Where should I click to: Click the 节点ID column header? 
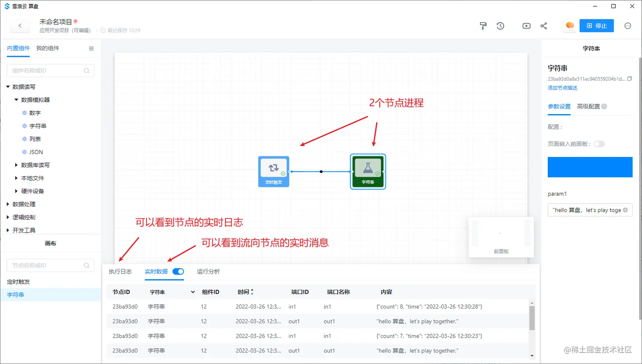(x=121, y=292)
